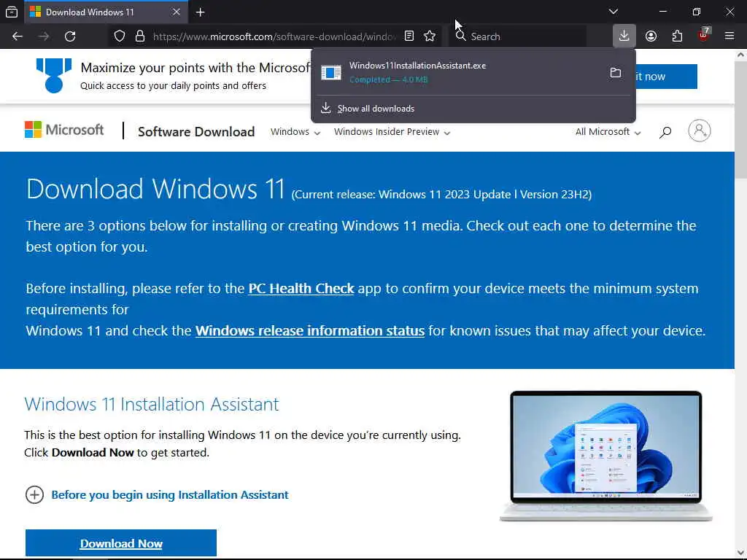This screenshot has height=560, width=747.
Task: Open the list all tabs dropdown
Action: point(613,12)
